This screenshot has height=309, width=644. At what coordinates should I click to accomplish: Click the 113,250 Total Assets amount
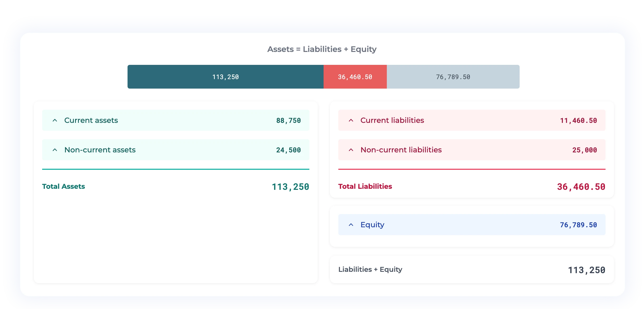click(290, 187)
